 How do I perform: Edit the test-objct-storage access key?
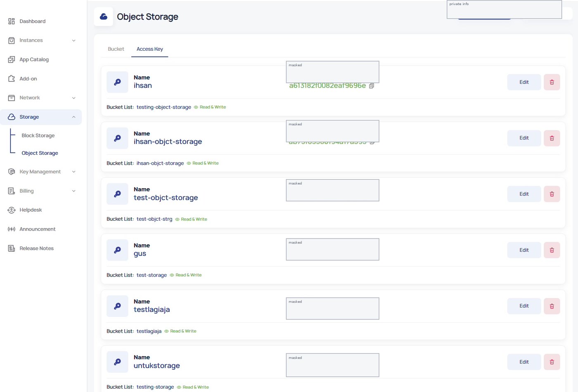point(524,194)
